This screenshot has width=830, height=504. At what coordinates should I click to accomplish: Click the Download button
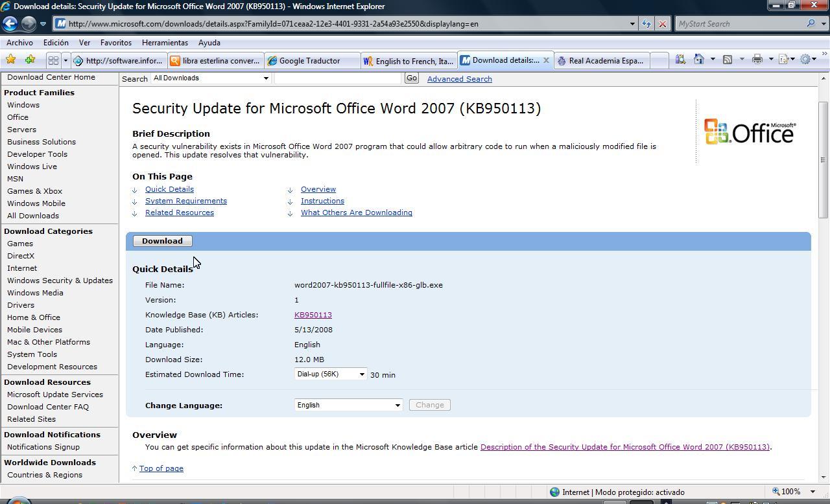[x=162, y=241]
